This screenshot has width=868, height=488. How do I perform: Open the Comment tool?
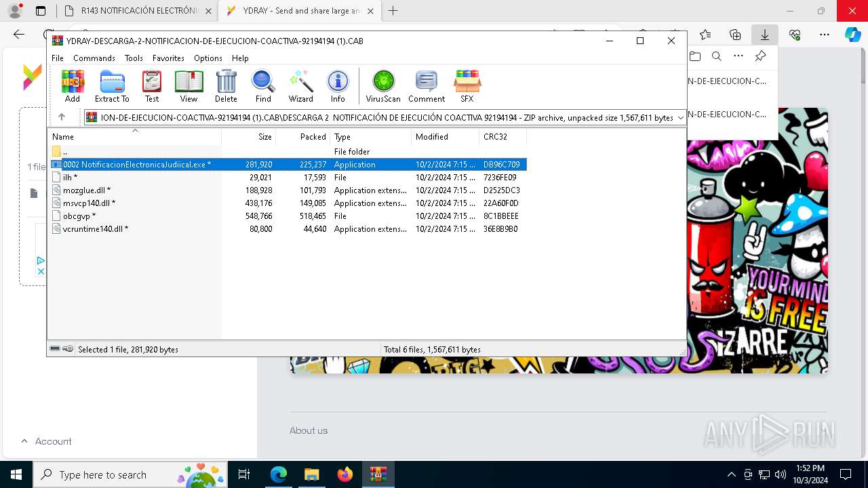point(427,86)
